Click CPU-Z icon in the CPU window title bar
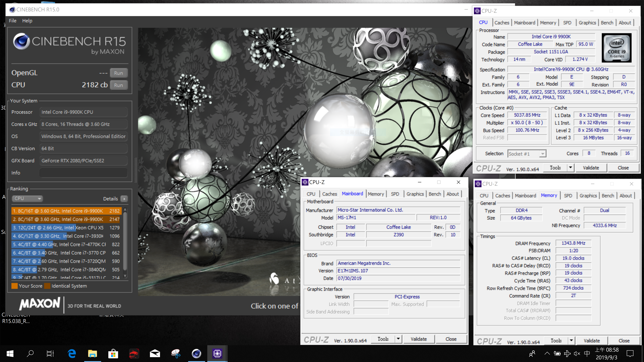This screenshot has height=362, width=644. coord(477,11)
